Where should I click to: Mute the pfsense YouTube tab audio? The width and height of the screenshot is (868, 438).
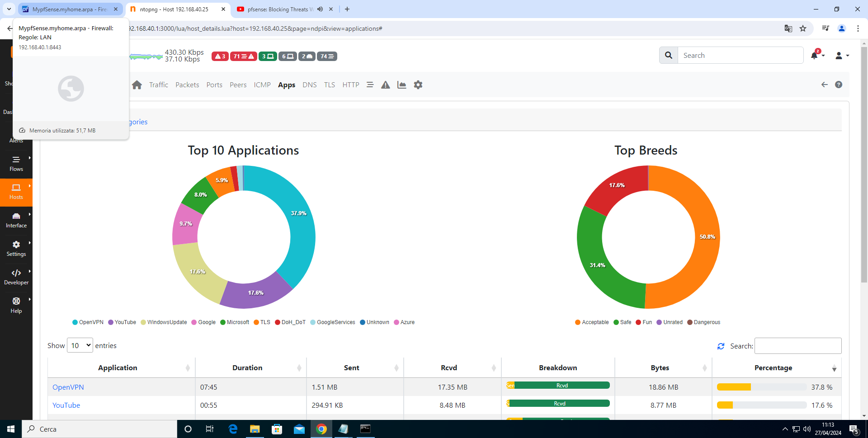coord(320,9)
